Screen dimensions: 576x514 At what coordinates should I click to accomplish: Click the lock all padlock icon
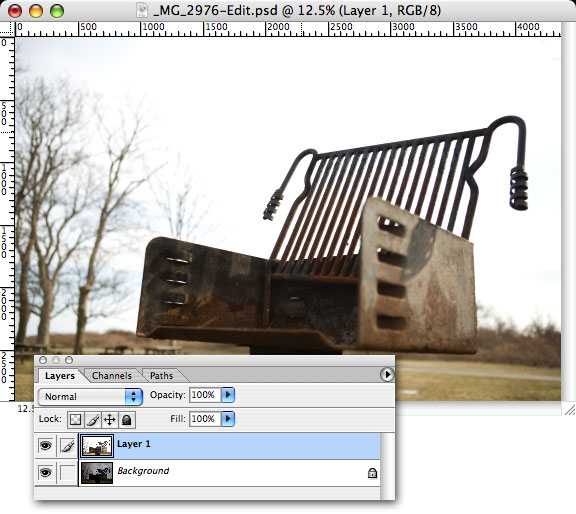pyautogui.click(x=126, y=419)
